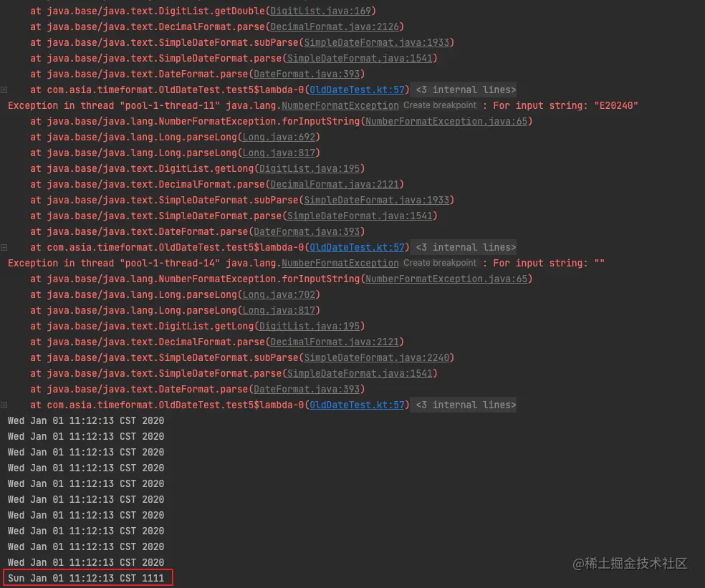Open Long.java:702 source link
The height and width of the screenshot is (588, 705).
[279, 294]
